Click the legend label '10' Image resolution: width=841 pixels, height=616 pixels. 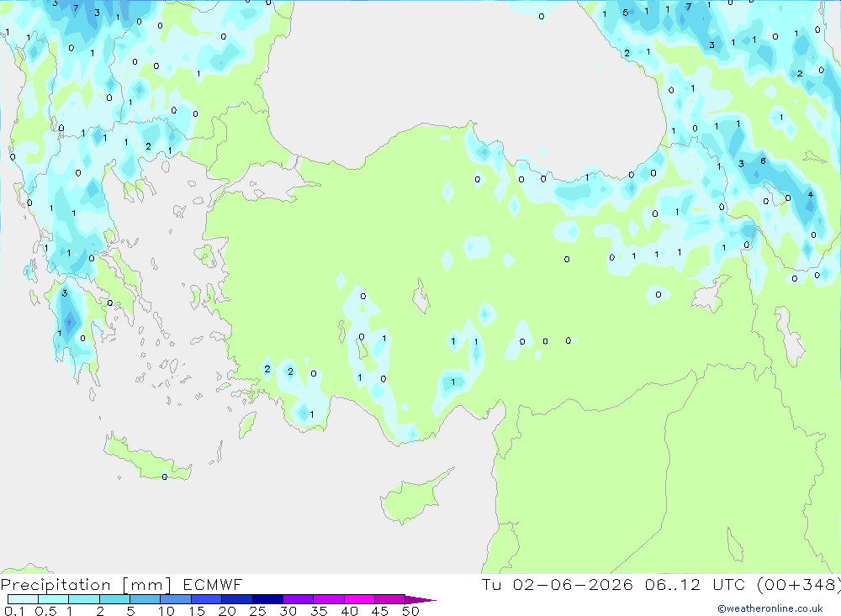(167, 611)
